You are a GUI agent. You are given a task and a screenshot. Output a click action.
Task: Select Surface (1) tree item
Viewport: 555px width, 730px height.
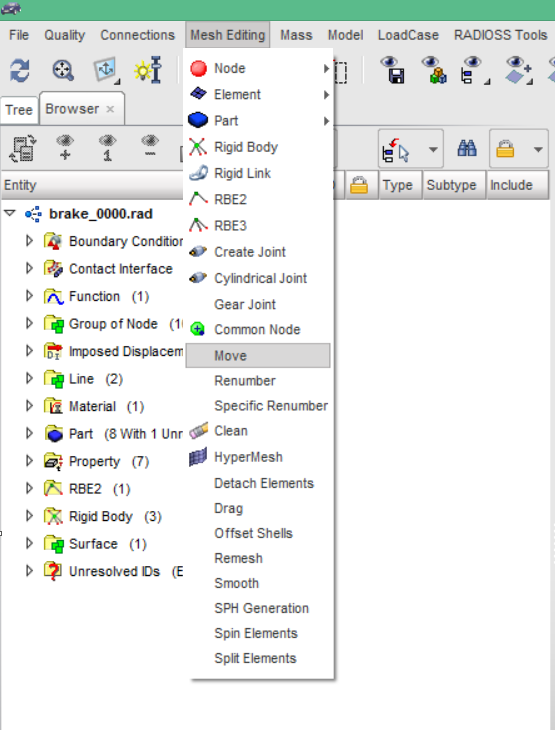(x=108, y=544)
